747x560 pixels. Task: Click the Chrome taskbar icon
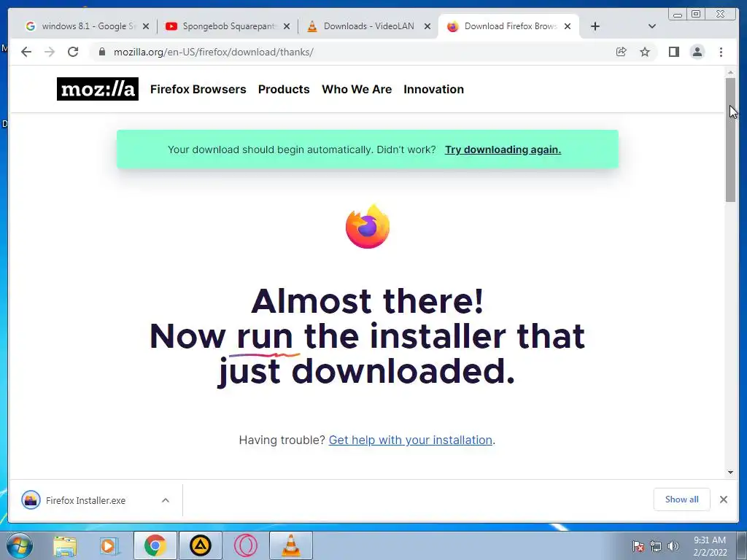click(155, 545)
